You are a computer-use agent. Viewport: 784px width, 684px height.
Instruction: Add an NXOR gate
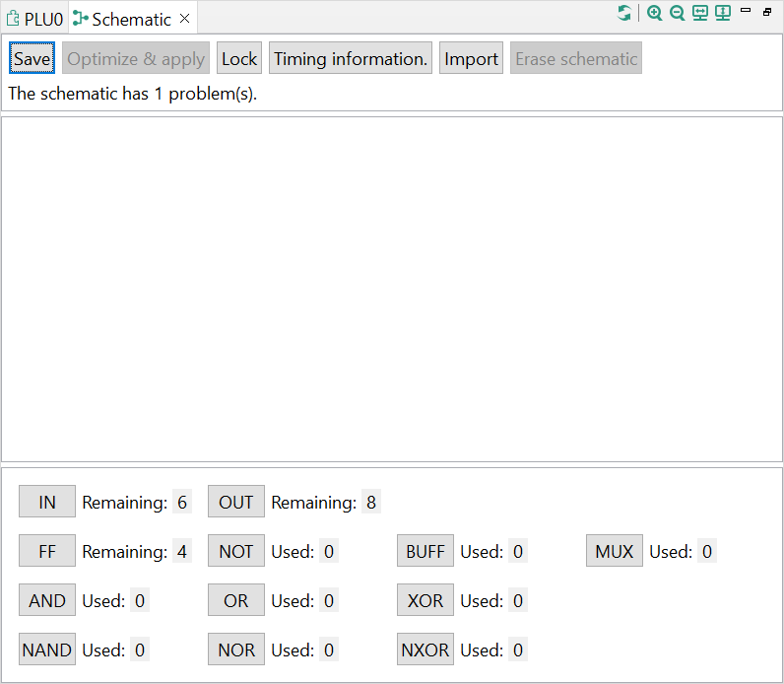(x=425, y=650)
